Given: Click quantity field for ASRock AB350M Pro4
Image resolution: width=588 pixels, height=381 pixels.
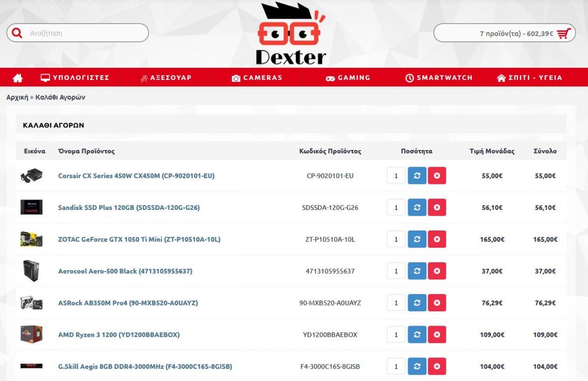Looking at the screenshot, I should point(396,303).
